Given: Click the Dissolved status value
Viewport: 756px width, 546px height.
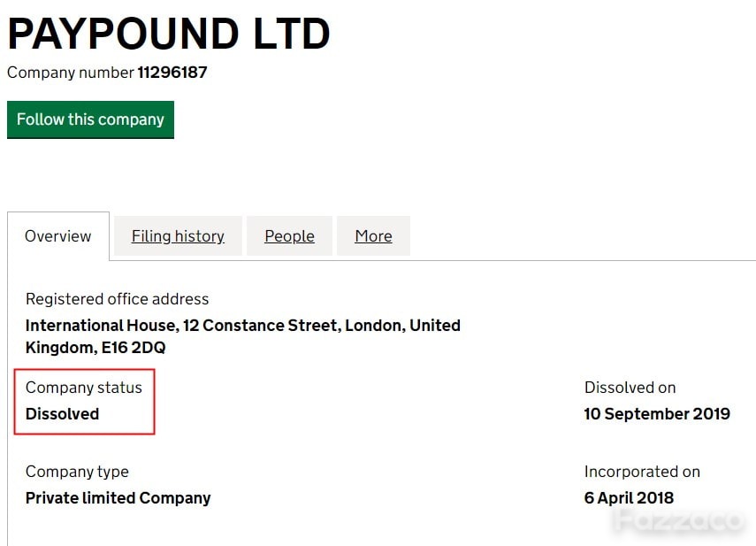Looking at the screenshot, I should [x=62, y=414].
